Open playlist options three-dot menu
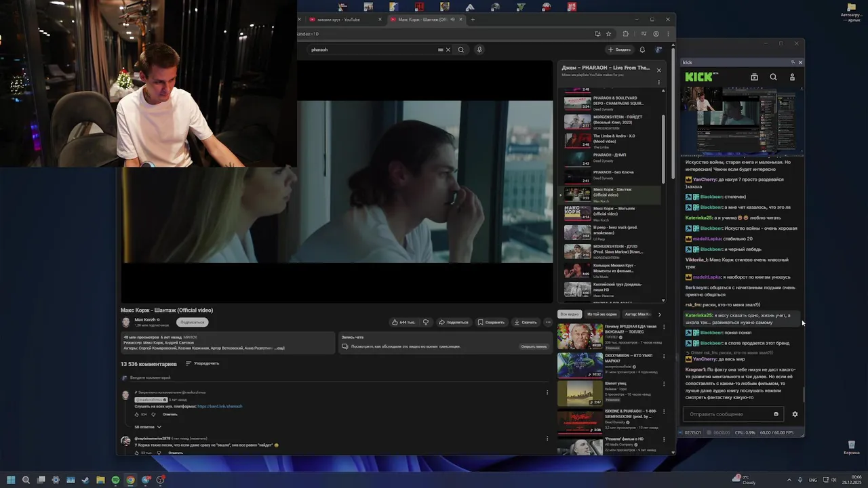Viewport: 868px width, 488px height. tap(658, 83)
